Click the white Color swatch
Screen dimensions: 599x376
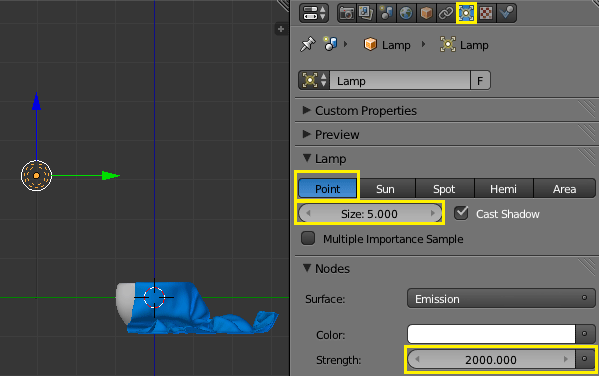pos(491,334)
